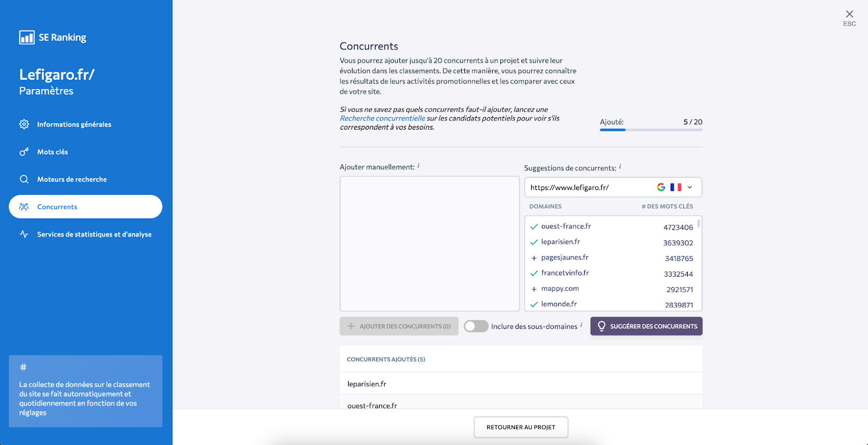Click checkmark icon next to francetvinfo.fr
The height and width of the screenshot is (445, 868).
pyautogui.click(x=534, y=274)
